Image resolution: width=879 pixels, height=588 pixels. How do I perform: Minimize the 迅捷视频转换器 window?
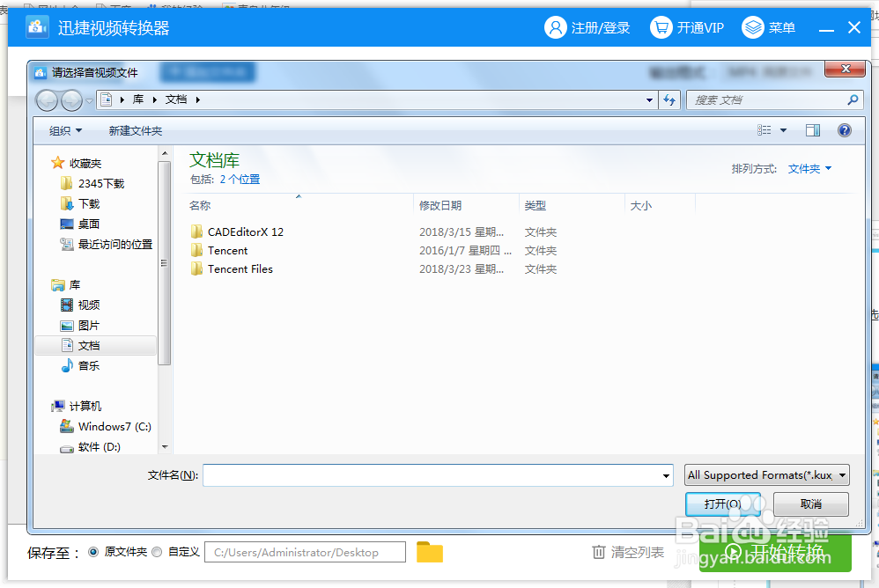(826, 28)
